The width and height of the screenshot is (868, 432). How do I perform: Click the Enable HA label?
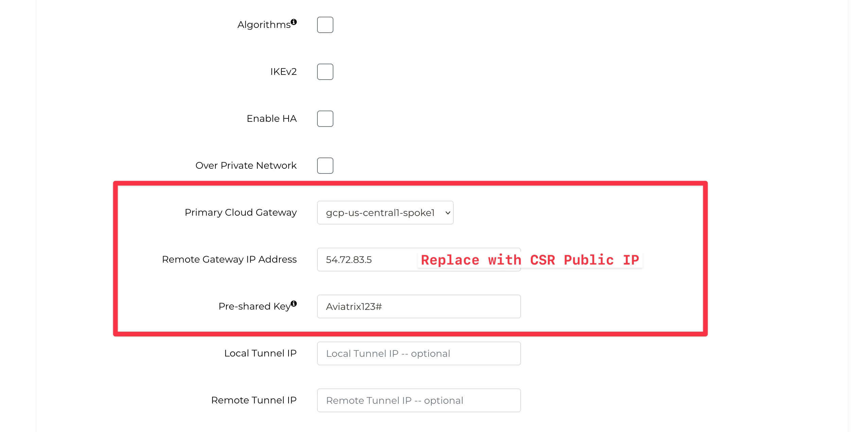[272, 119]
